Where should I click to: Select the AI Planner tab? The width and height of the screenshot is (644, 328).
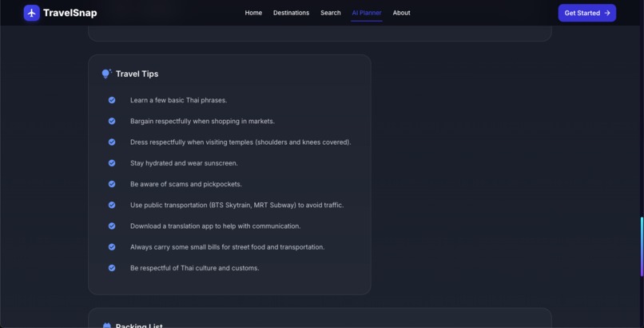point(367,13)
